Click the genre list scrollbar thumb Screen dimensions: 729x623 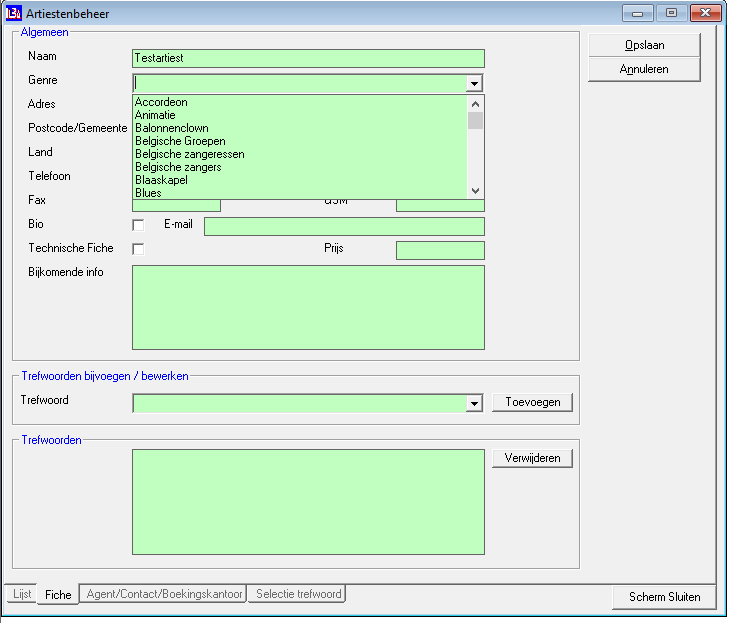tap(475, 121)
